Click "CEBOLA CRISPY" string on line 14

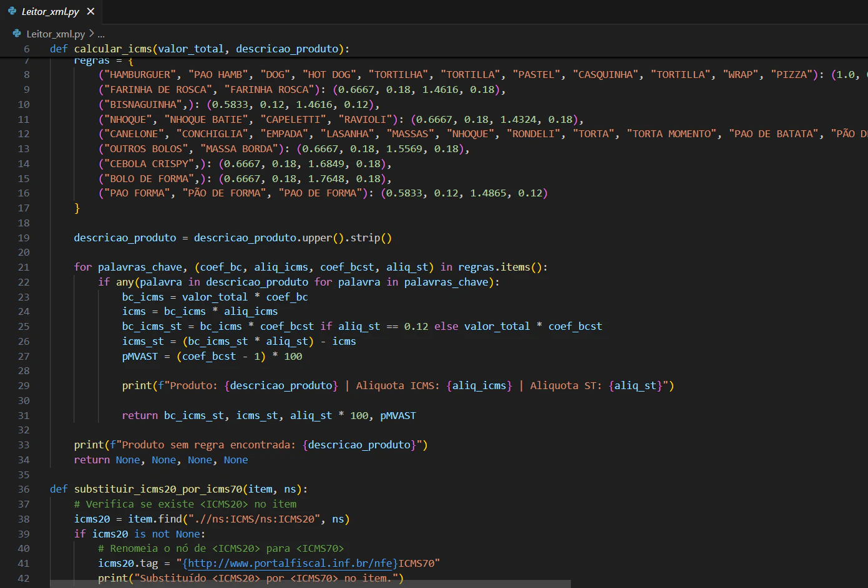point(150,163)
